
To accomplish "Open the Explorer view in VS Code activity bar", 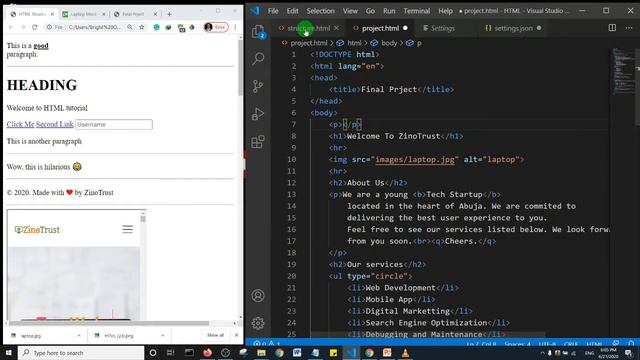I will [x=258, y=31].
